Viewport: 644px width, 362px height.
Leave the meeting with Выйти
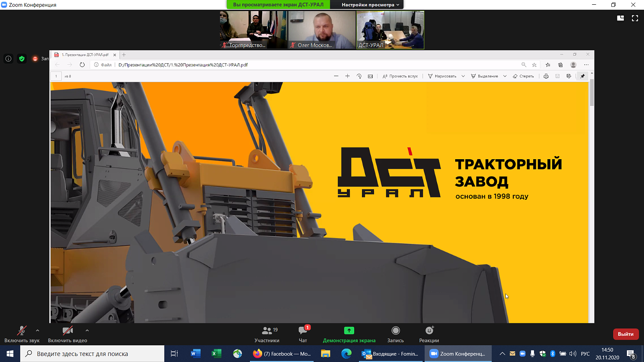(626, 334)
